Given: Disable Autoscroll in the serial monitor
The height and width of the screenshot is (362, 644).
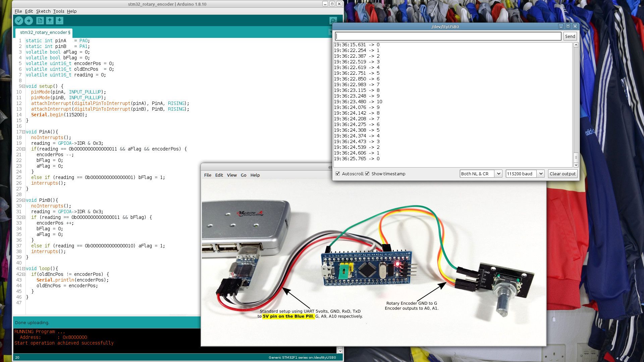Looking at the screenshot, I should [x=338, y=174].
